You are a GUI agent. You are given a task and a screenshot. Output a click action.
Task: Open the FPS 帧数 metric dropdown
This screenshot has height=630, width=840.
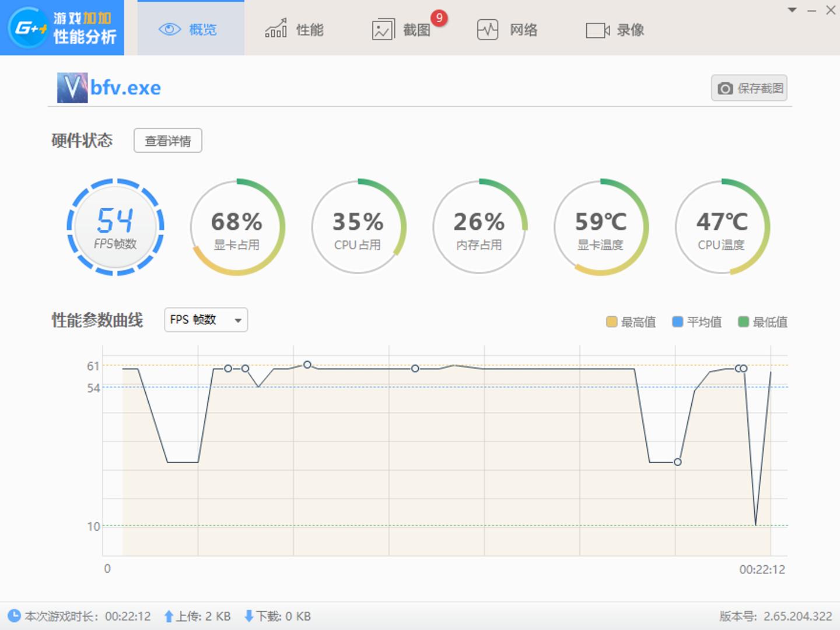(x=205, y=320)
